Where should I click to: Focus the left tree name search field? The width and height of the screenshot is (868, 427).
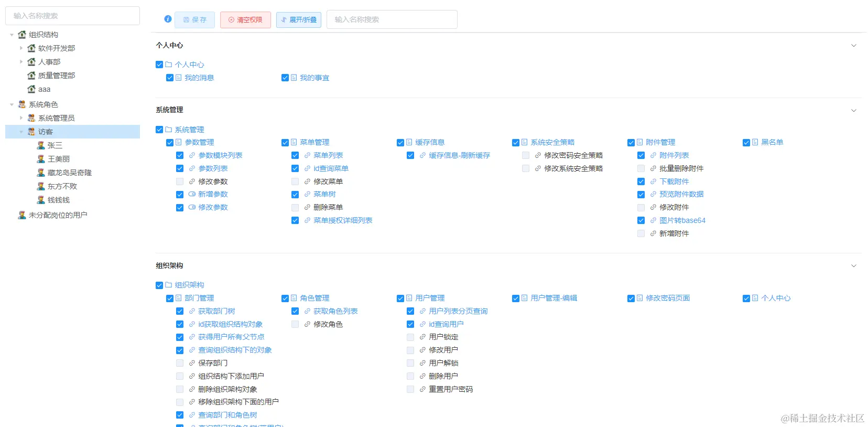[x=72, y=16]
